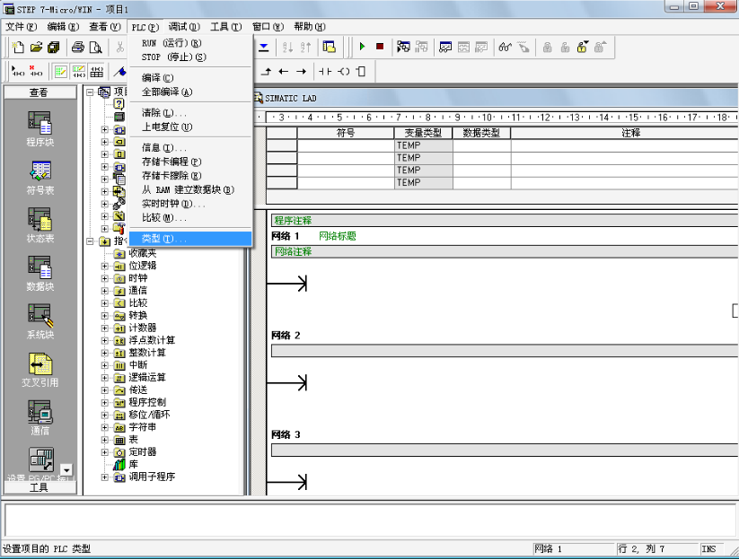
Task: Expand the 浮点数计算 instruction folder
Action: coord(105,340)
